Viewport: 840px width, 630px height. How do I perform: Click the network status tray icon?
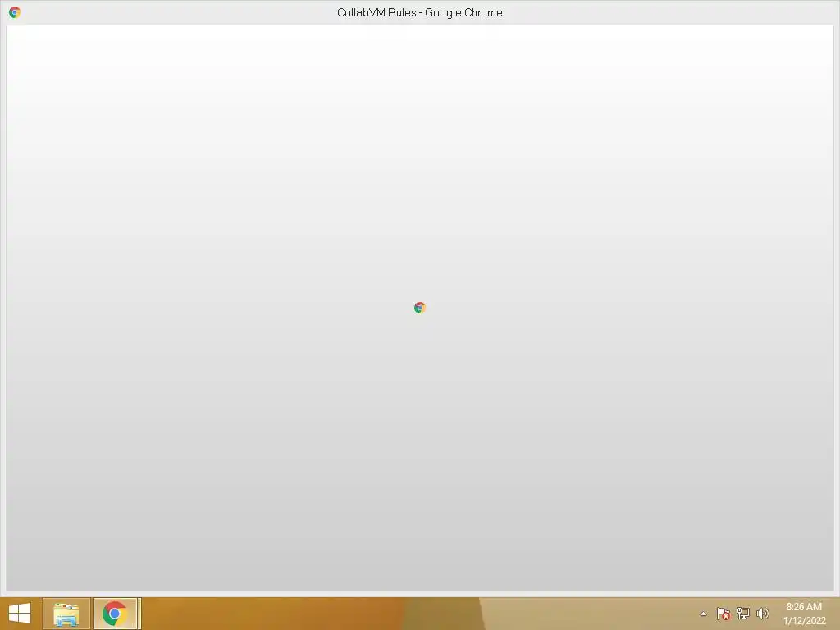pos(742,614)
